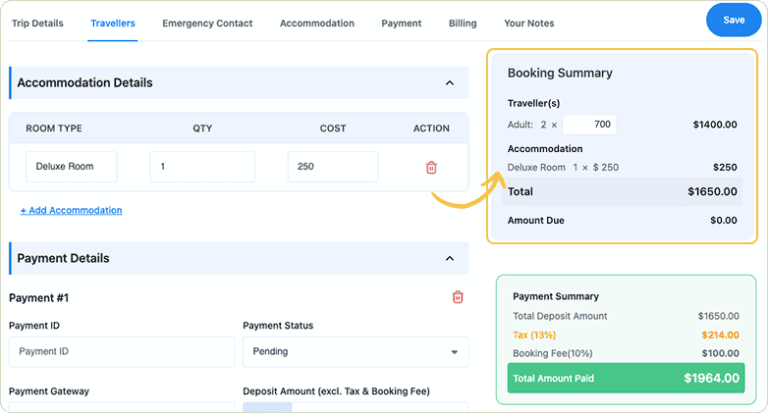Open the Payment Status dropdown
This screenshot has width=768, height=413.
click(x=355, y=352)
